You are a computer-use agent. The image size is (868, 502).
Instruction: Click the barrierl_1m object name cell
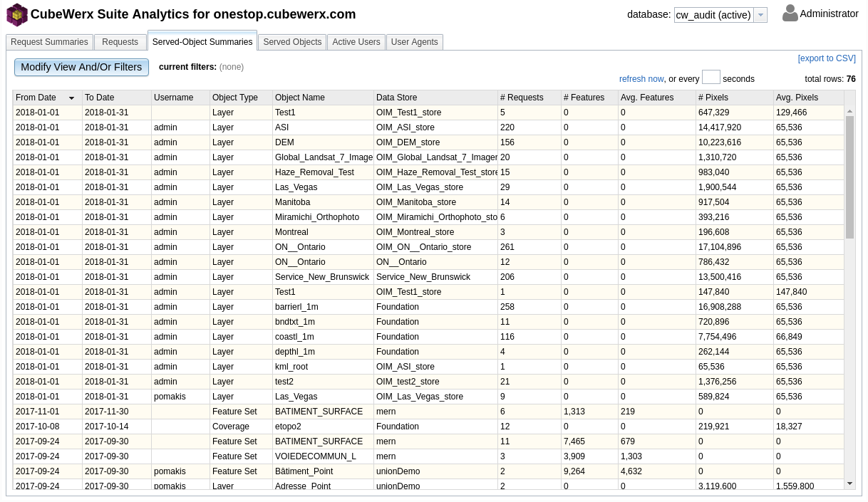pyautogui.click(x=323, y=307)
